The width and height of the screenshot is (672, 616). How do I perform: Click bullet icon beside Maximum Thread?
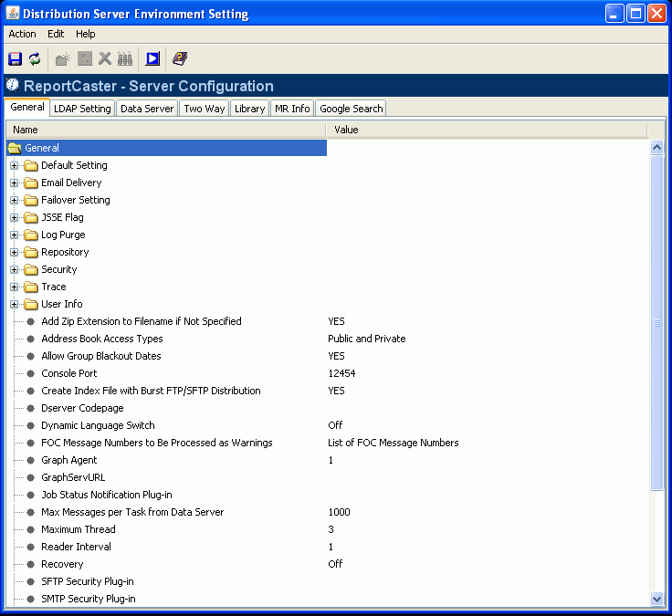pos(30,529)
